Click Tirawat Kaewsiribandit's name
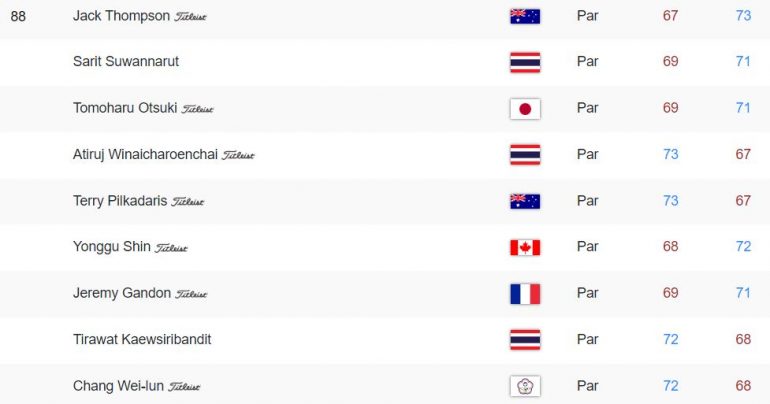 coord(142,339)
